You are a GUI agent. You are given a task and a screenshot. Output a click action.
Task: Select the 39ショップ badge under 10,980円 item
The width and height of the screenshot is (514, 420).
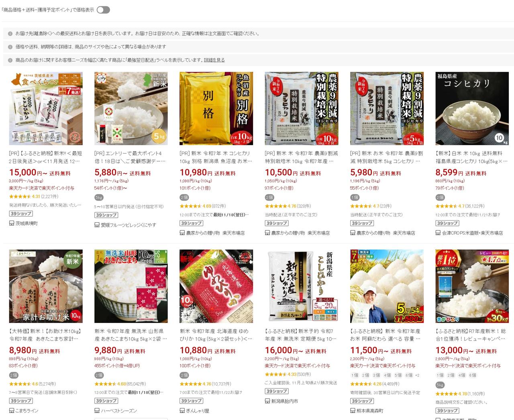point(191,223)
